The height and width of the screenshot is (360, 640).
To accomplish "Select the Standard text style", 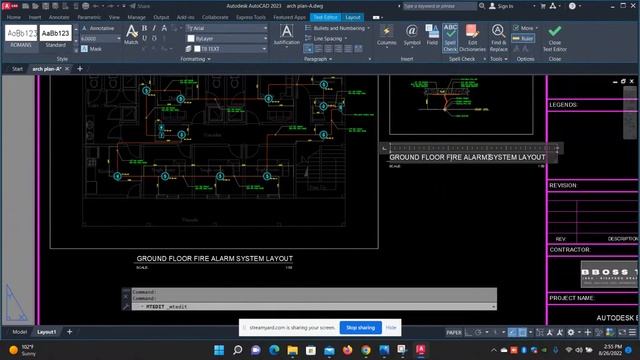I will [x=56, y=37].
